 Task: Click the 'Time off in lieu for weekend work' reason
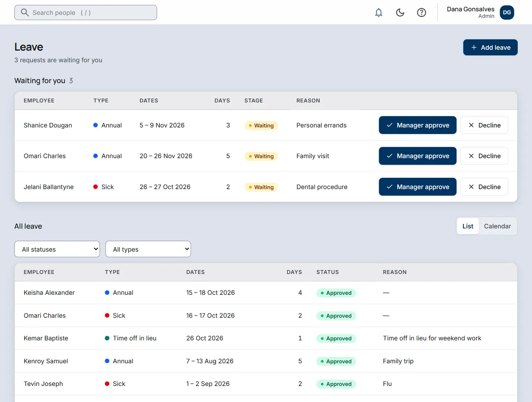click(432, 338)
